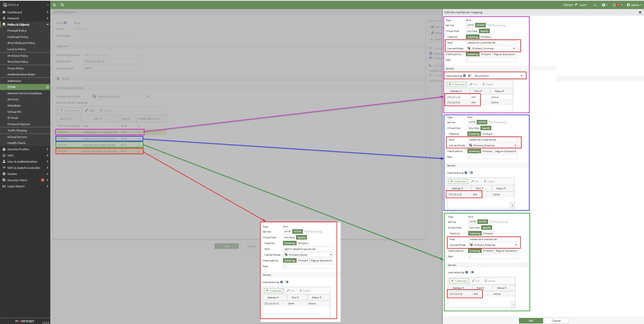Toggle the sidebar with the hamburger menu icon
Viewport: 644px width, 324px height.
point(54,5)
